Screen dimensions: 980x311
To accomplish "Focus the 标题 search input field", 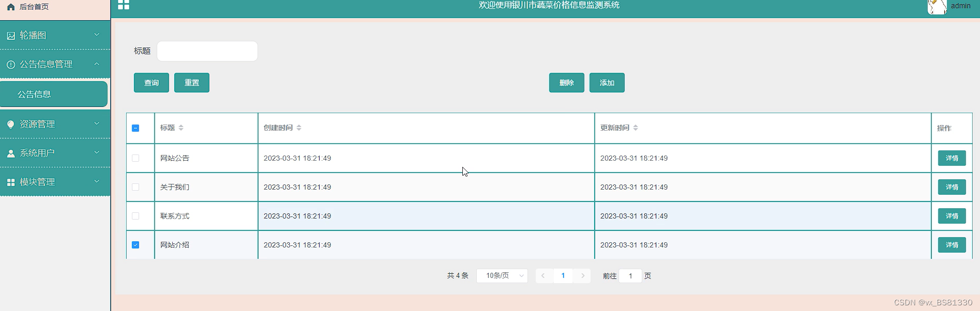I will (x=207, y=51).
